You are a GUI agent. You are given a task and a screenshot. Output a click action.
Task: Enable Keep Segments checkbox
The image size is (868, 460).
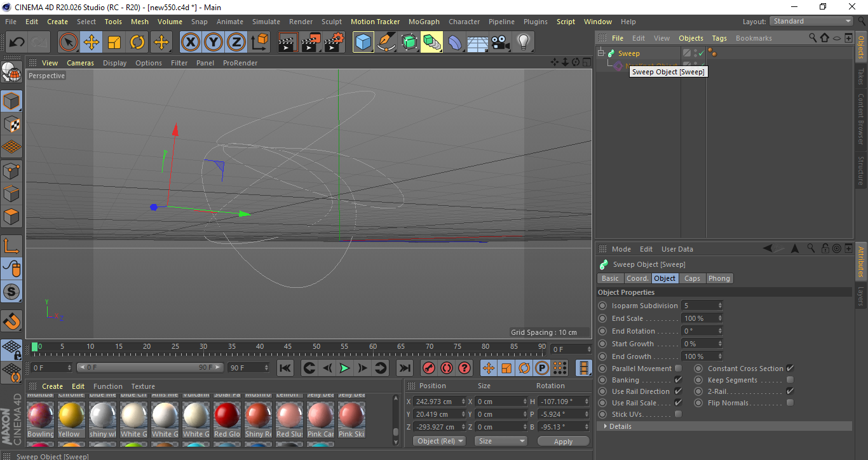(x=790, y=380)
